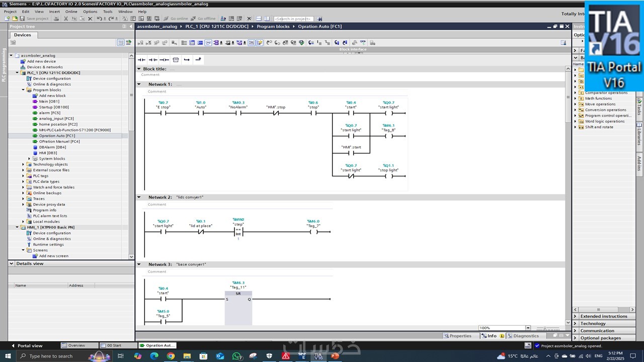Screen dimensions: 644x362
Task: Open the Options menu
Action: [x=90, y=12]
